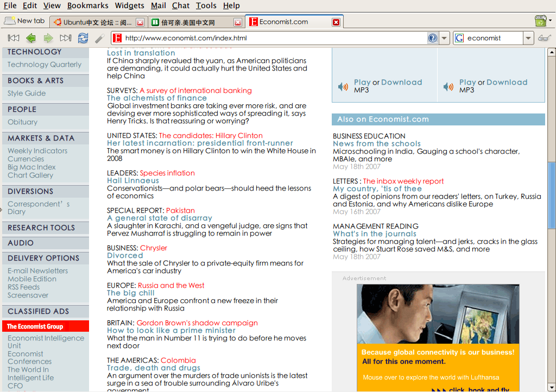Go back with the green left arrow
556x392 pixels.
point(31,38)
